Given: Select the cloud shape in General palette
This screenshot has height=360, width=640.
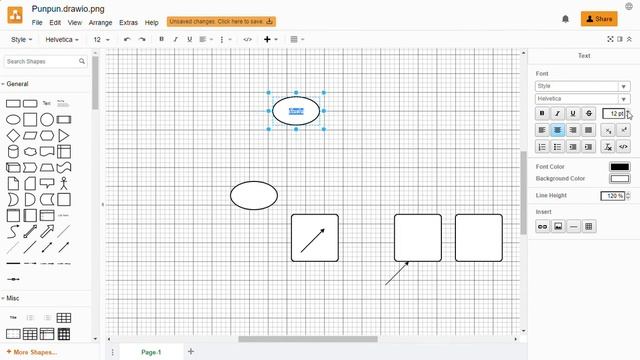Looking at the screenshot, I should pyautogui.click(x=30, y=152).
